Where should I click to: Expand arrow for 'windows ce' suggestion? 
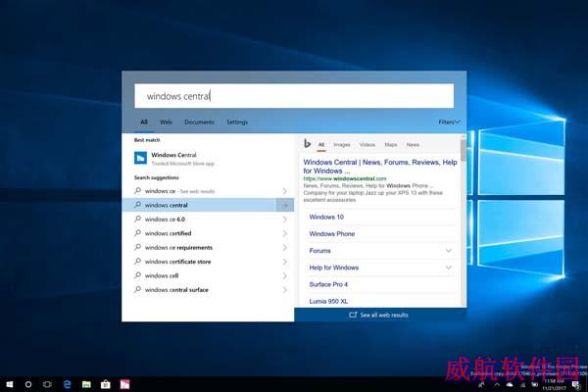pyautogui.click(x=285, y=191)
